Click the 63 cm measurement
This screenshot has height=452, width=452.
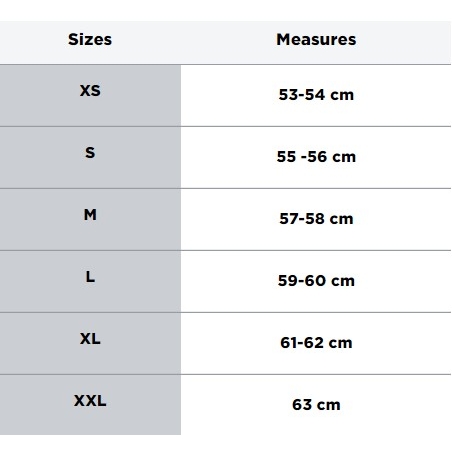click(316, 405)
